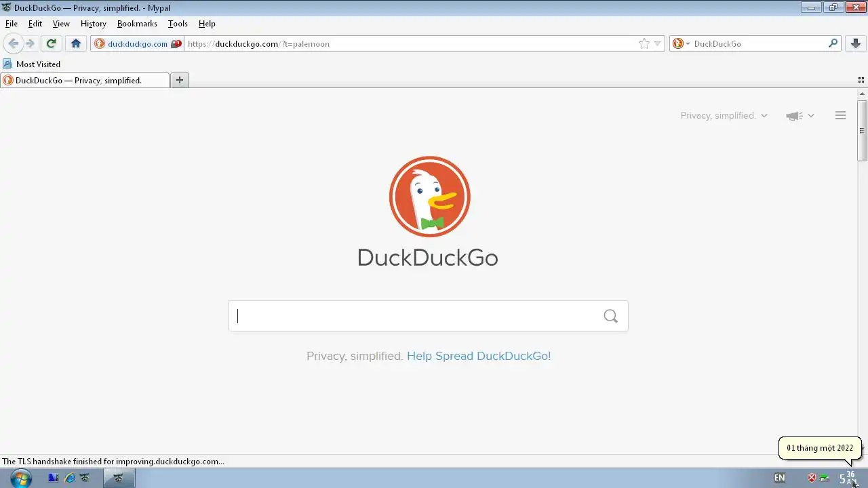868x488 pixels.
Task: Bookmark this page with the star
Action: tap(644, 43)
